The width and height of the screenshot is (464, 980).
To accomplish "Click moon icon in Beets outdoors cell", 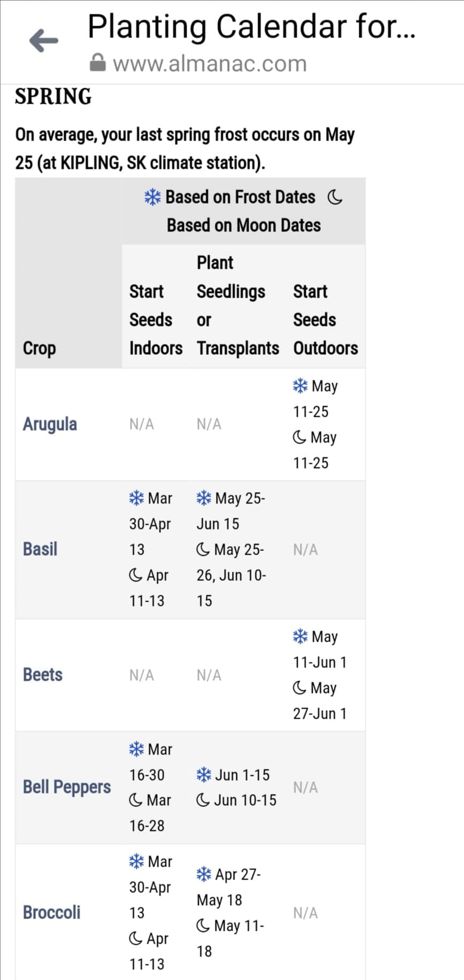I will [x=300, y=688].
